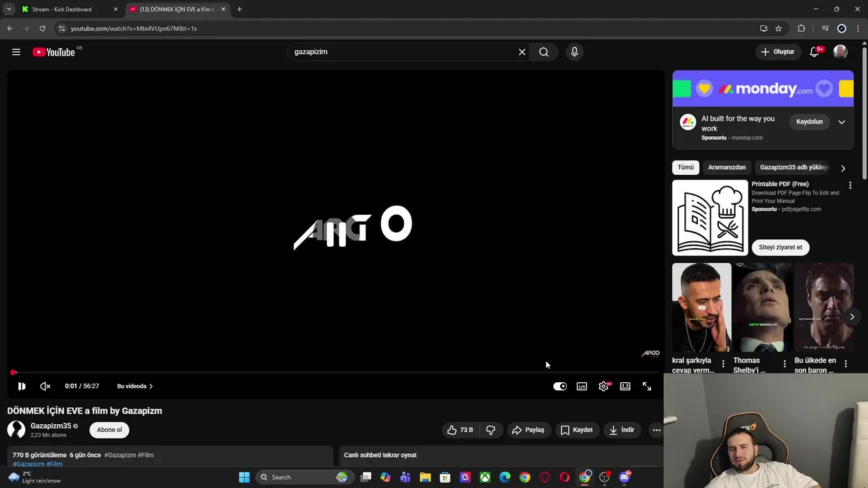Toggle the autoplay switch in player
Image resolution: width=868 pixels, height=488 pixels.
point(560,386)
